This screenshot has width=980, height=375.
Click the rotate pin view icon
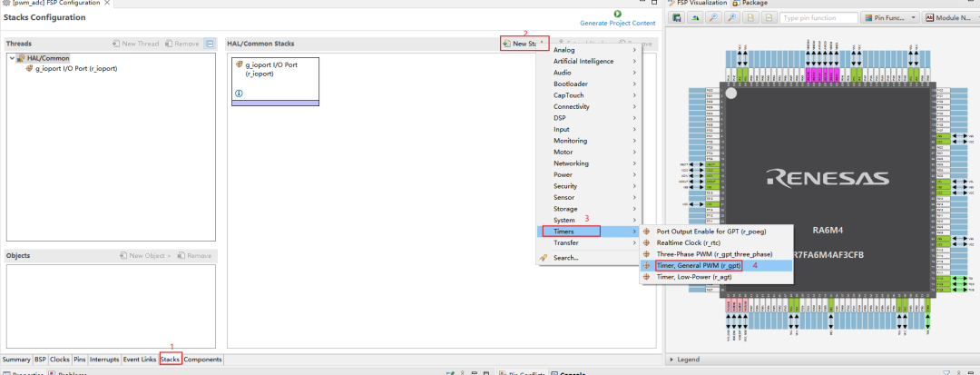coord(695,18)
